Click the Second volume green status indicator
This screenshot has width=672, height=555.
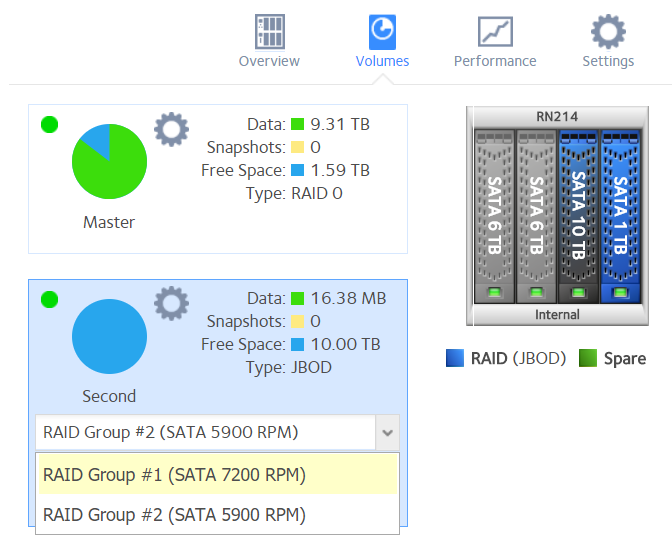(49, 299)
